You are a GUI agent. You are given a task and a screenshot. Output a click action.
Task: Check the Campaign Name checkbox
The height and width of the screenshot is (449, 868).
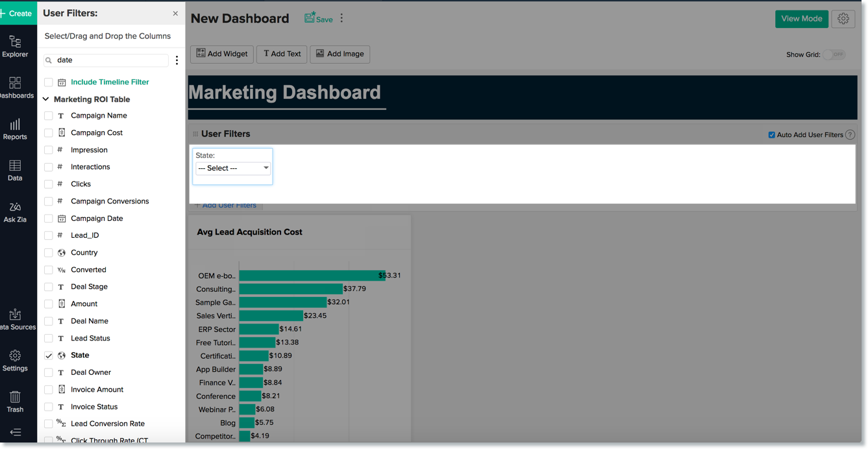(49, 116)
